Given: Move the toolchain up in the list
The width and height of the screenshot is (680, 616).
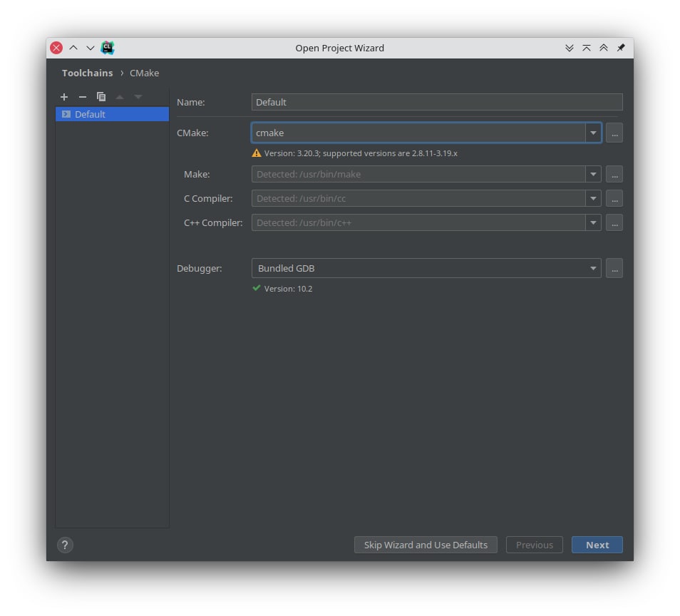Looking at the screenshot, I should click(120, 97).
